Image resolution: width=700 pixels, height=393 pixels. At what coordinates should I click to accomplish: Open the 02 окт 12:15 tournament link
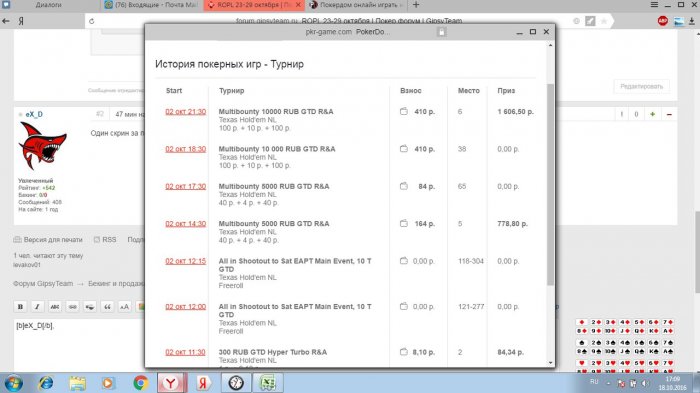186,261
